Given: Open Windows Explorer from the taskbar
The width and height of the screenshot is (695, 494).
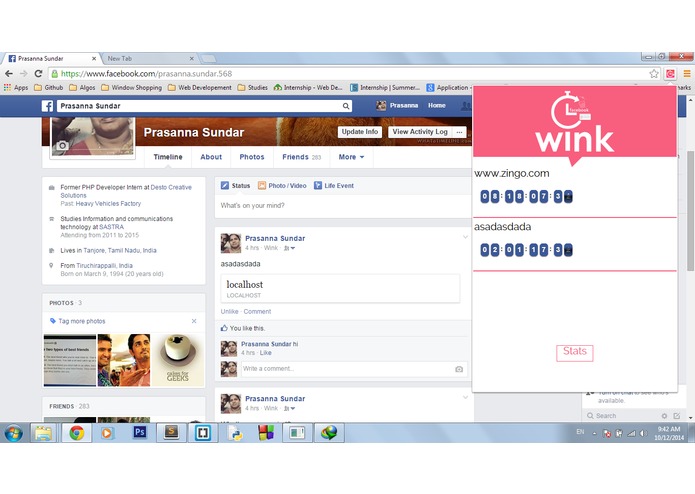Looking at the screenshot, I should point(43,433).
